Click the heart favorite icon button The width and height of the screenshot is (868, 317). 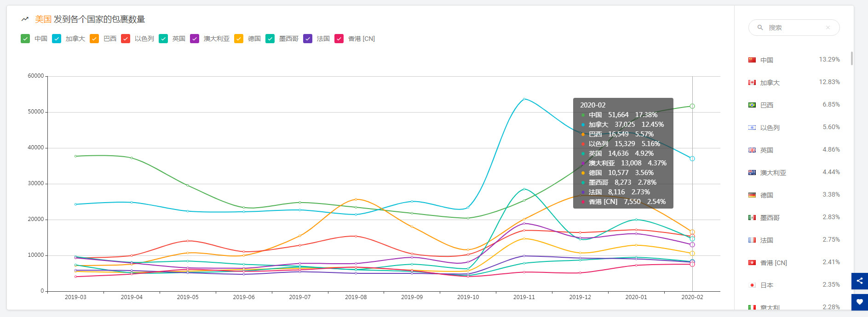[859, 302]
